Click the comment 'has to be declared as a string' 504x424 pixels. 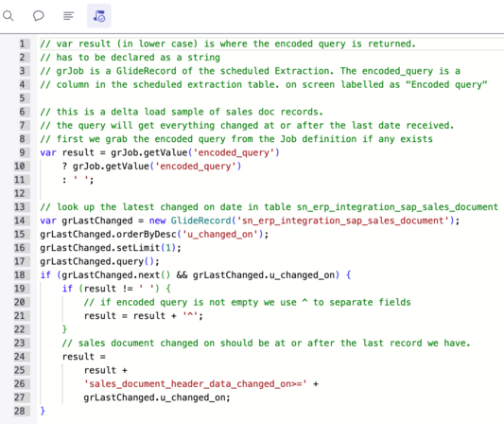(x=130, y=58)
